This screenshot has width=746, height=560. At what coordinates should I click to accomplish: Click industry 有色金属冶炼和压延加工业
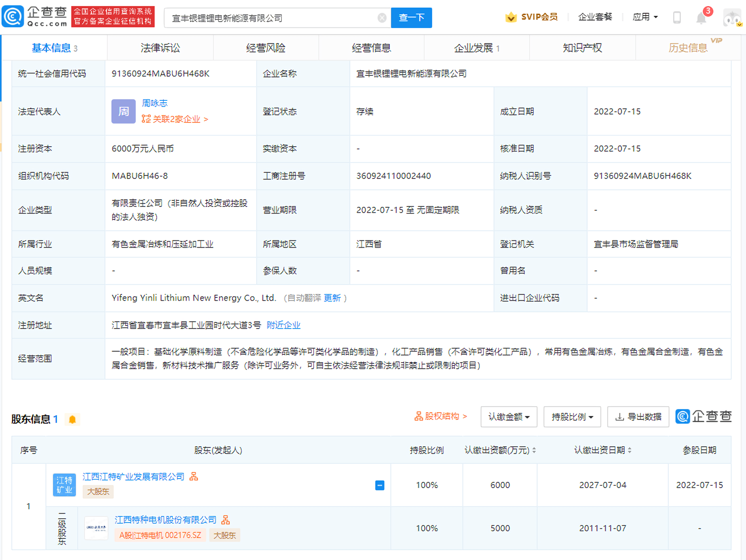162,244
